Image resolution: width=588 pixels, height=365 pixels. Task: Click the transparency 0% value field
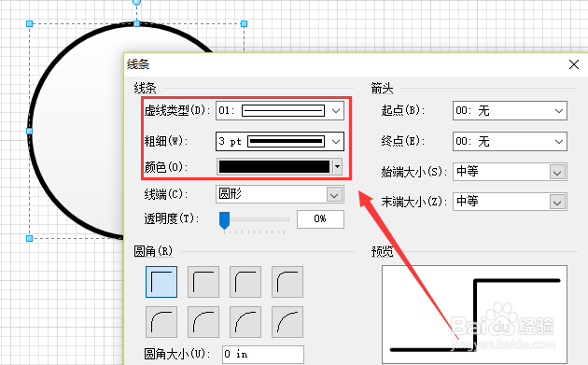click(320, 219)
